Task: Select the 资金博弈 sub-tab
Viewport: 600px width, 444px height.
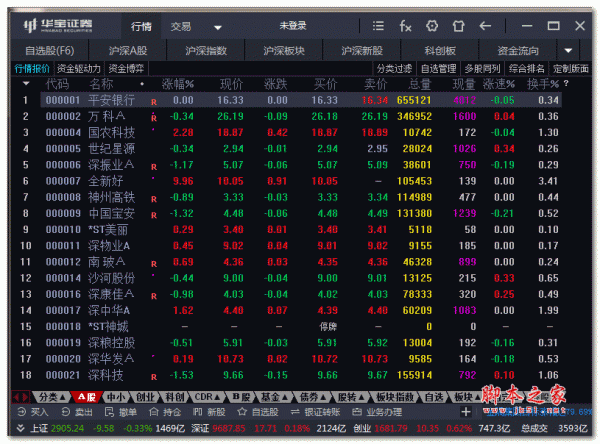Action: (x=126, y=69)
